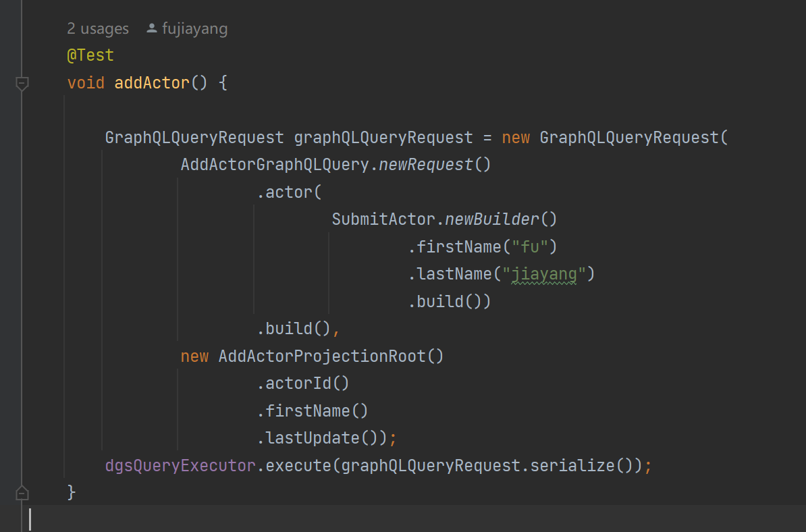Viewport: 806px width, 532px height.
Task: Click the author person icon
Action: 152,29
